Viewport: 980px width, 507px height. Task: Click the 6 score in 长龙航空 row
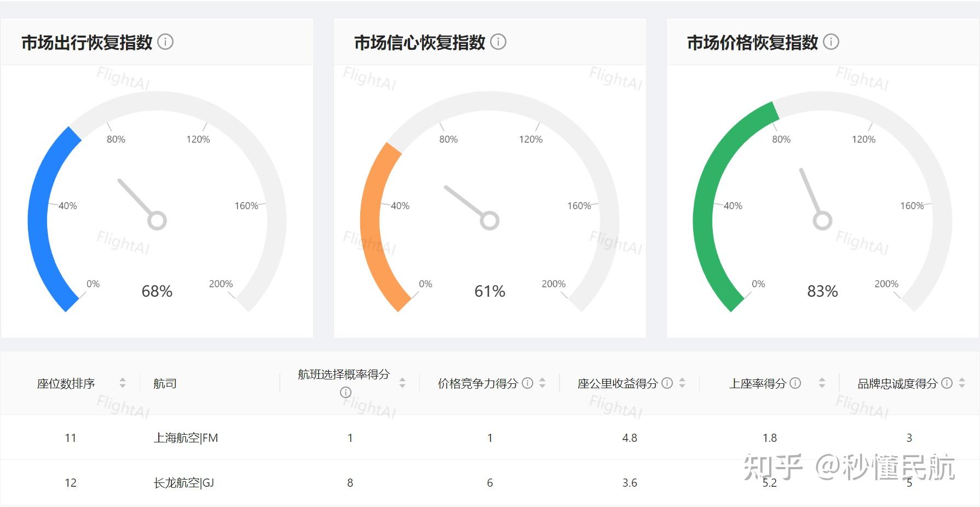[x=490, y=483]
